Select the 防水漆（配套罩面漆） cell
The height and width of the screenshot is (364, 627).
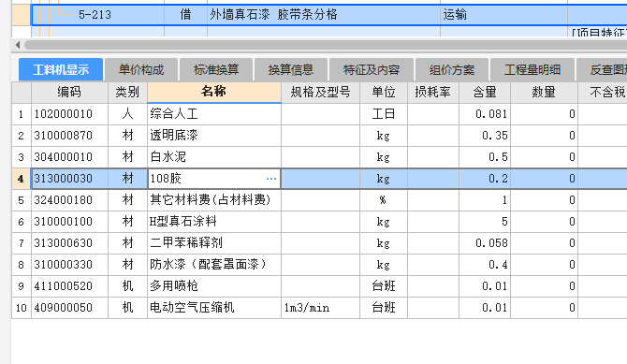214,265
